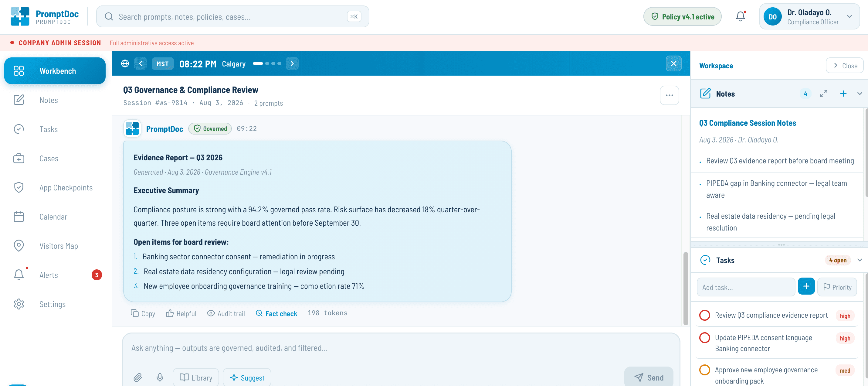Click the '4 open' tasks badge

(x=838, y=260)
